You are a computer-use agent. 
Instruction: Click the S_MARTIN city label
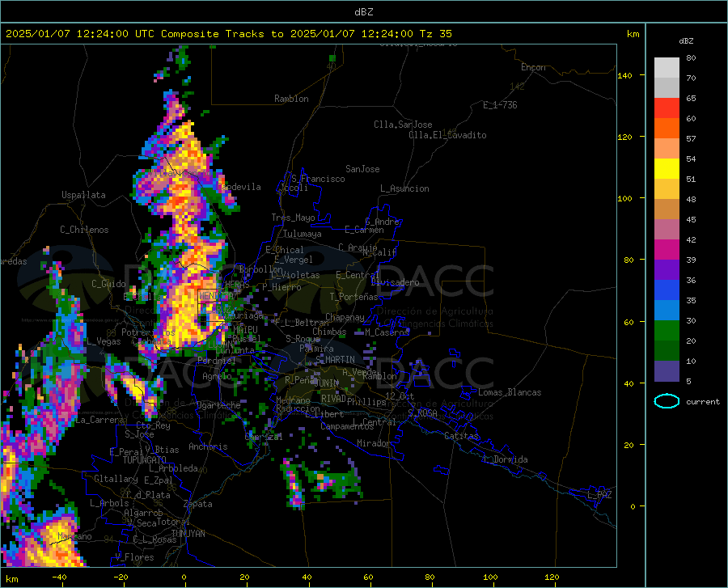pyautogui.click(x=335, y=360)
